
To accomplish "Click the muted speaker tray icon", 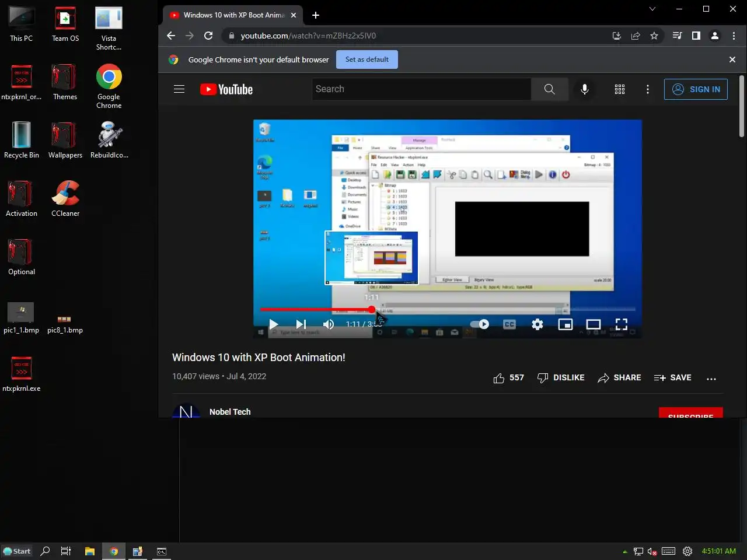I will (x=652, y=551).
